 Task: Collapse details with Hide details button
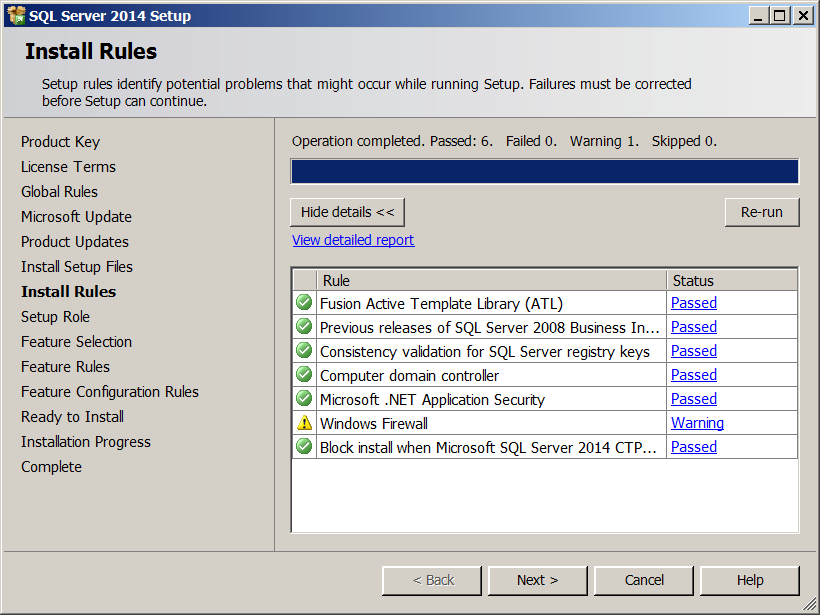pos(347,212)
